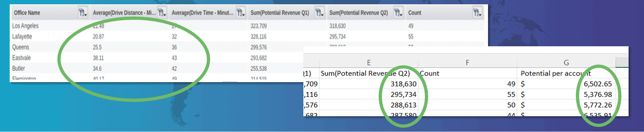The width and height of the screenshot is (644, 132).
Task: Open the filter icon for Office Name column
Action: 83,13
